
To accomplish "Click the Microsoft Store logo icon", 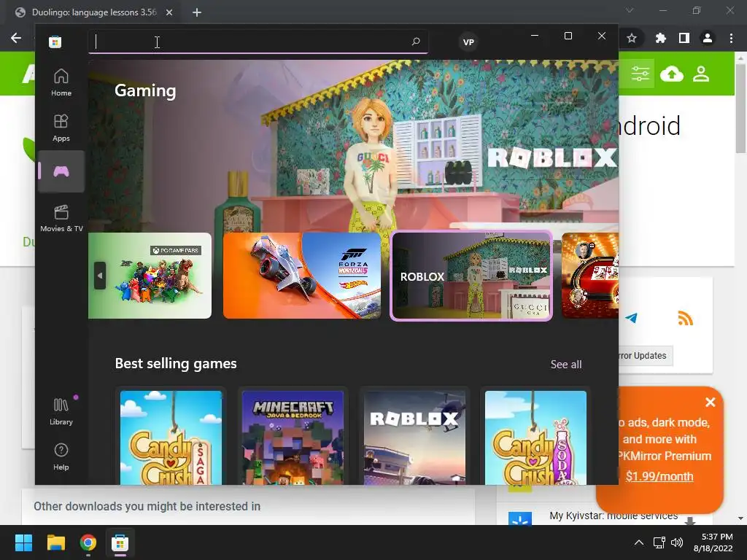I will point(55,42).
